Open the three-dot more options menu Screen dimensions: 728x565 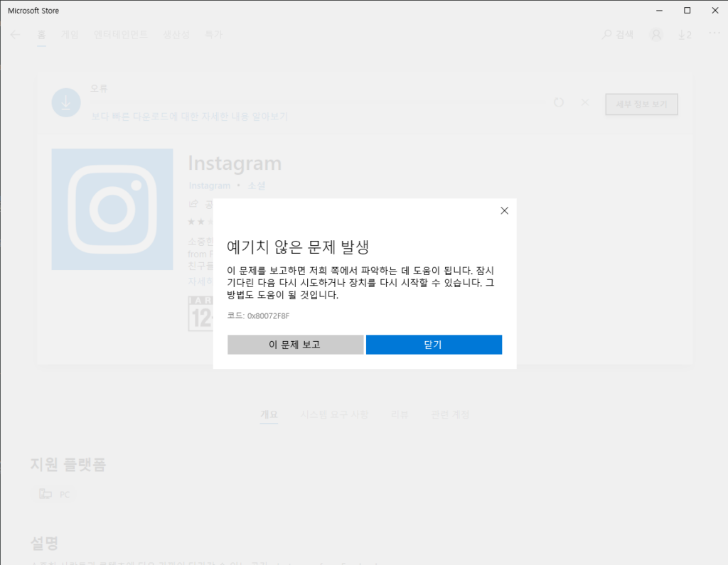click(x=714, y=34)
